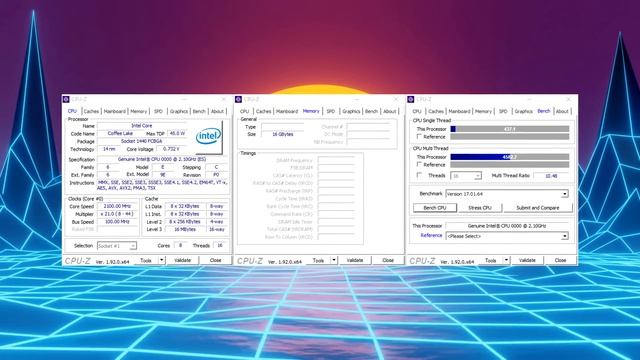Select Graphics tab in the Memory-tab window
This screenshot has width=640, height=360.
click(x=351, y=111)
